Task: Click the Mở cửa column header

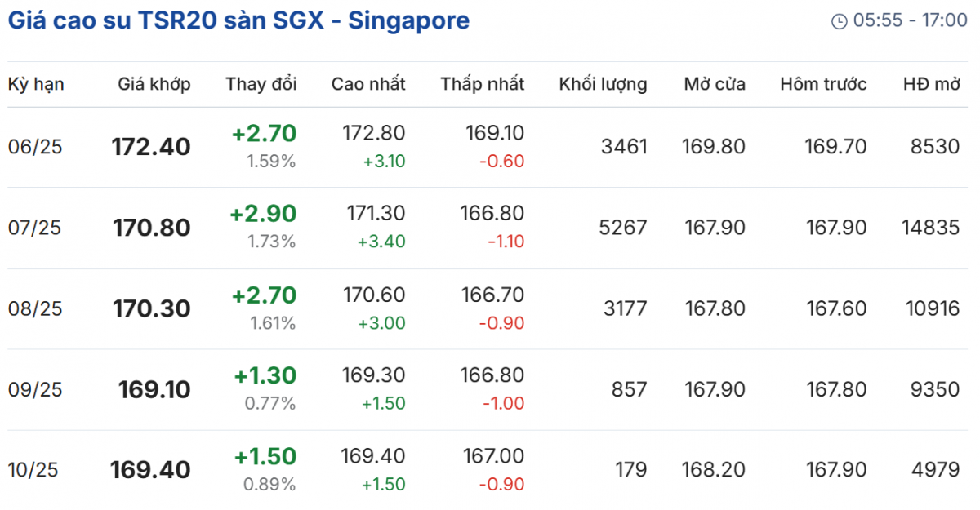Action: (715, 84)
